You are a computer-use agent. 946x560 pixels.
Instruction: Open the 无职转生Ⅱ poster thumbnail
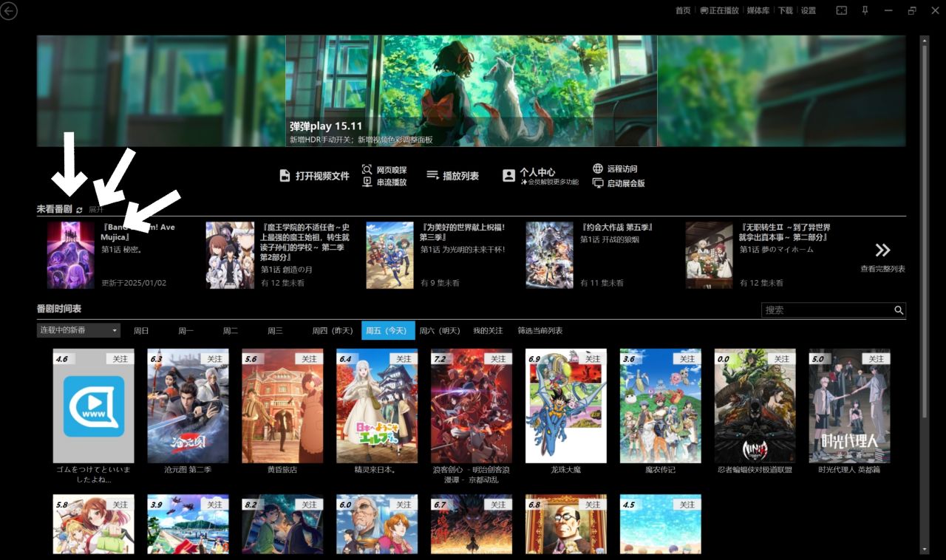coord(709,255)
